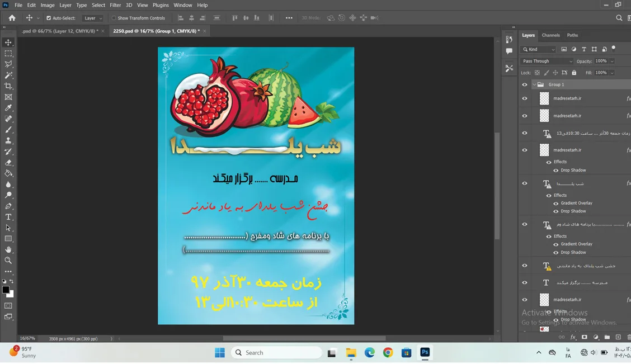Select the Hand tool

(8, 249)
